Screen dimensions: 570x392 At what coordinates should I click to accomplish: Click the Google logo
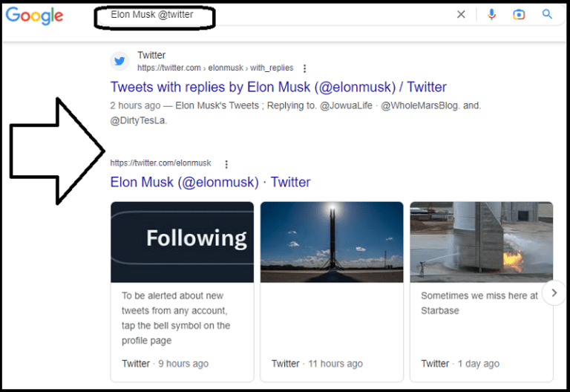[34, 16]
